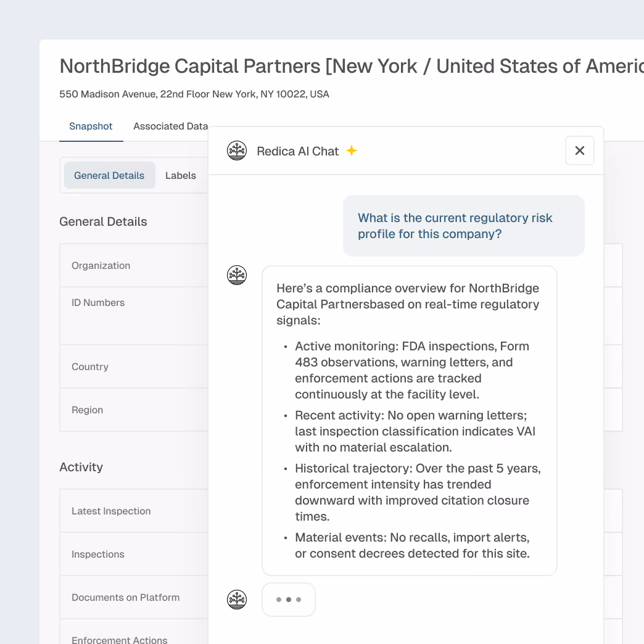Select the Latest Inspection entry

123,511
